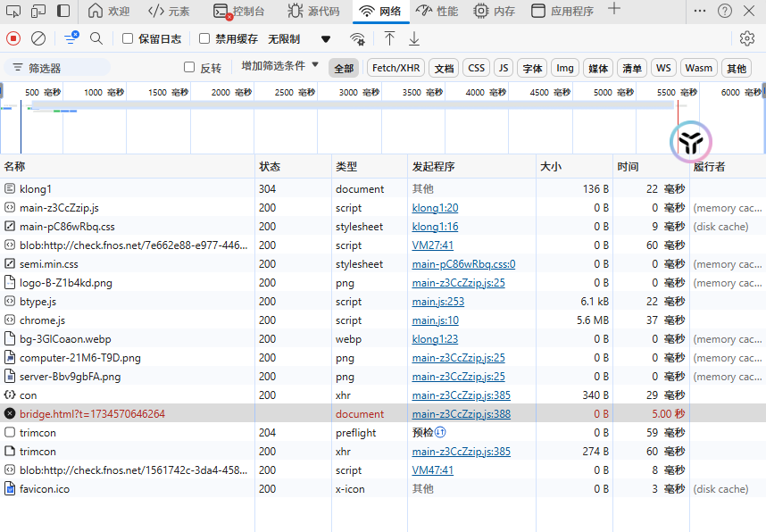Clear the network log

(x=38, y=38)
